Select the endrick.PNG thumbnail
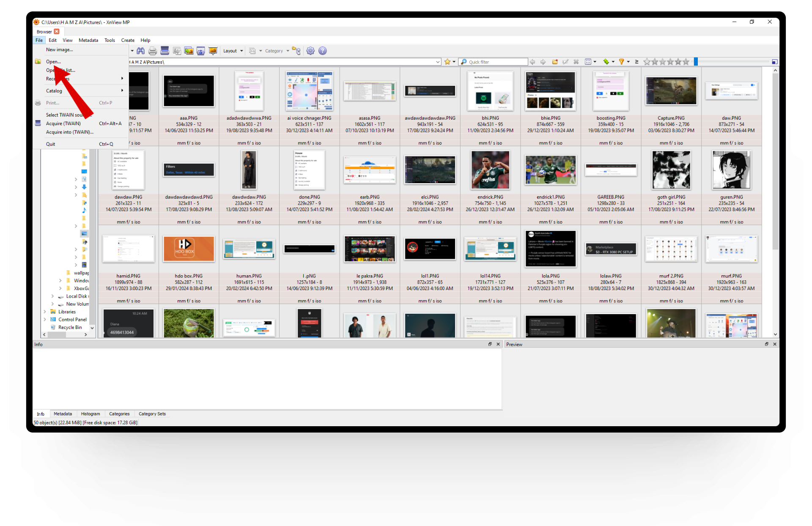This screenshot has height=526, width=812. pyautogui.click(x=490, y=170)
